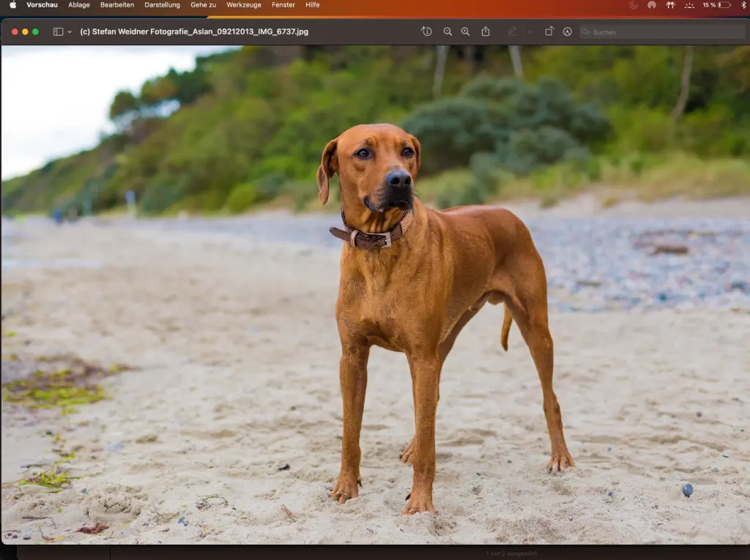
Task: Click the spiral icon in the menu bar
Action: coord(634,5)
